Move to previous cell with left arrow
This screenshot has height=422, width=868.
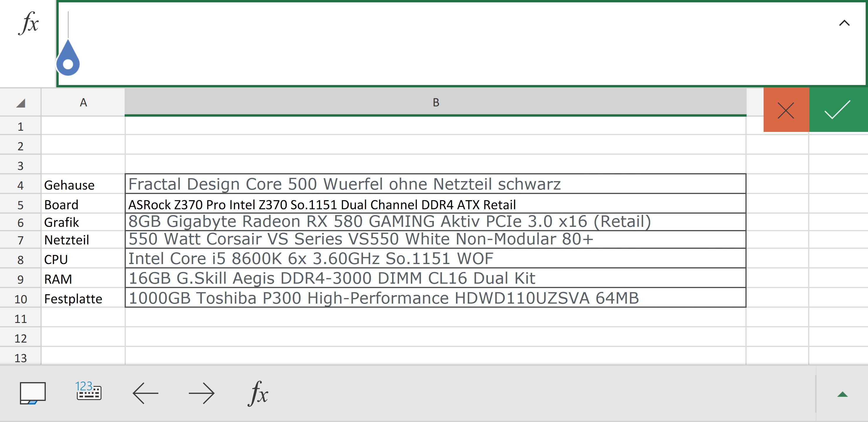click(x=145, y=393)
